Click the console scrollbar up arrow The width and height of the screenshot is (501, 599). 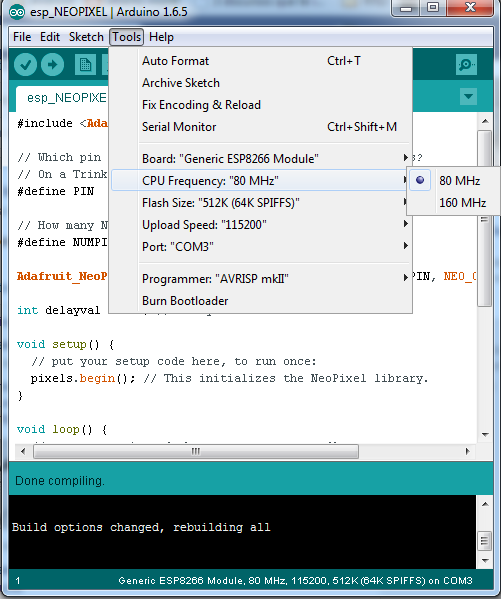[x=485, y=504]
